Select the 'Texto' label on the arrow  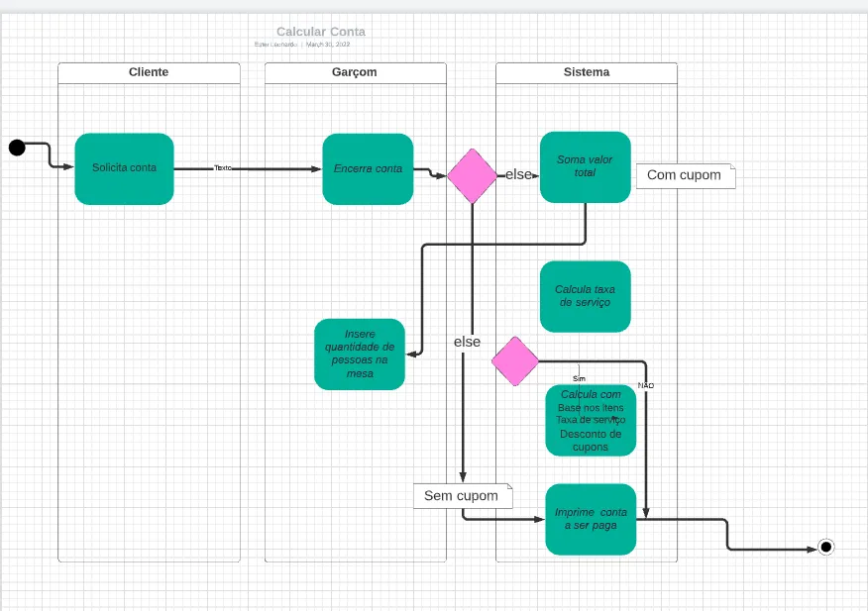pyautogui.click(x=223, y=168)
